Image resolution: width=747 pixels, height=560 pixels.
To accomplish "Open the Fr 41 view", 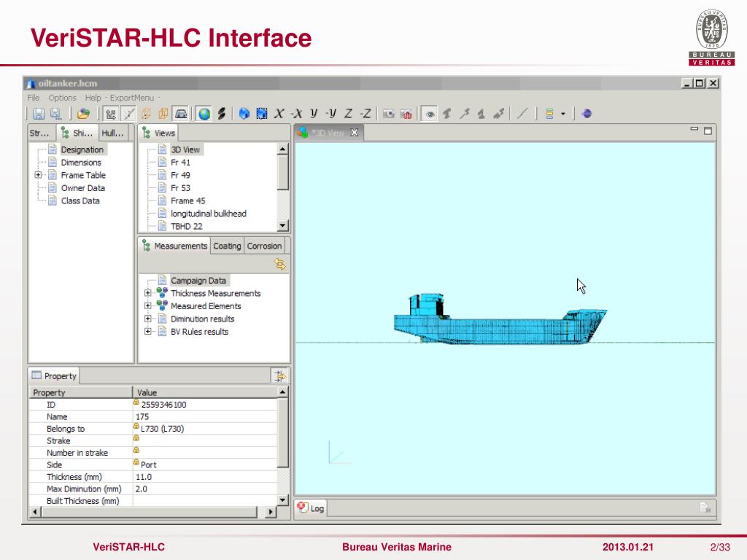I will point(180,163).
